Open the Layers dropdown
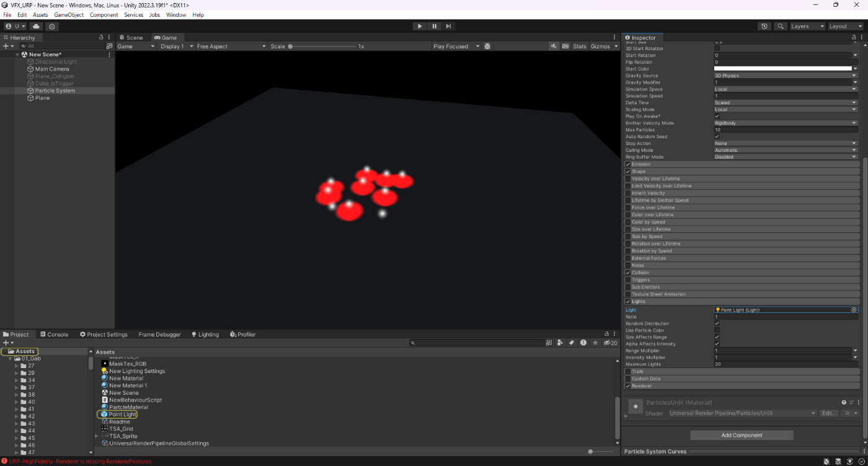Image resolution: width=868 pixels, height=466 pixels. [x=807, y=26]
